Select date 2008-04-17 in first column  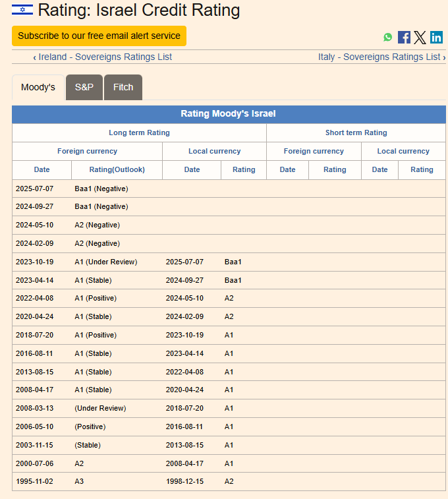point(35,390)
